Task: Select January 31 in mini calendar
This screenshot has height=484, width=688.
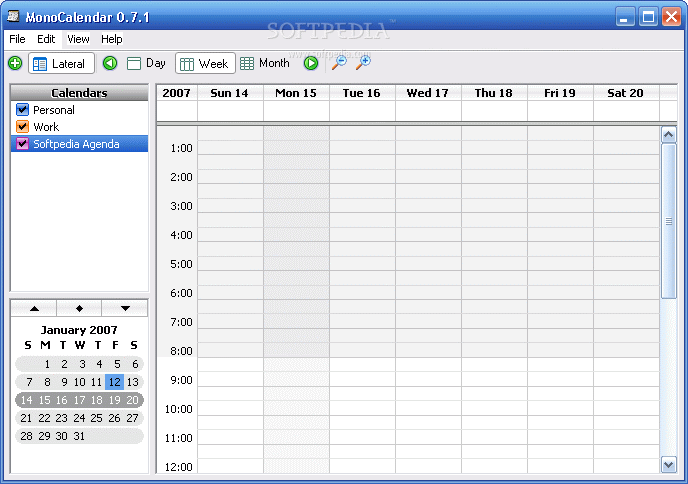Action: pyautogui.click(x=79, y=436)
